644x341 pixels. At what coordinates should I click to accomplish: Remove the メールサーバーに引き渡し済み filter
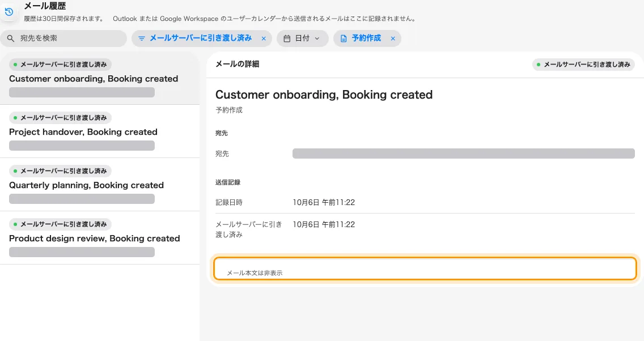click(264, 39)
